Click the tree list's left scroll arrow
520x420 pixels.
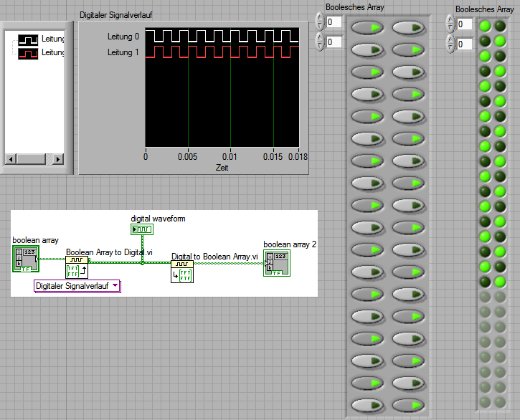tap(9, 159)
